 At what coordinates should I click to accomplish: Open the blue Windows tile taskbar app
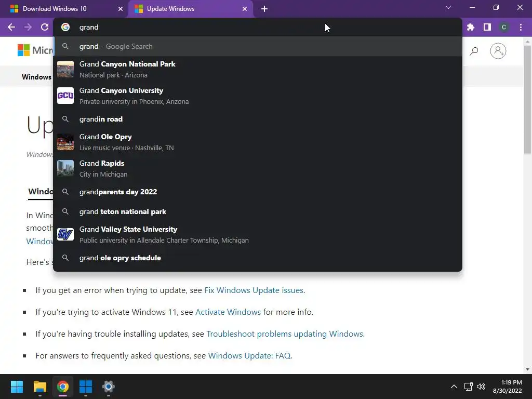point(86,387)
